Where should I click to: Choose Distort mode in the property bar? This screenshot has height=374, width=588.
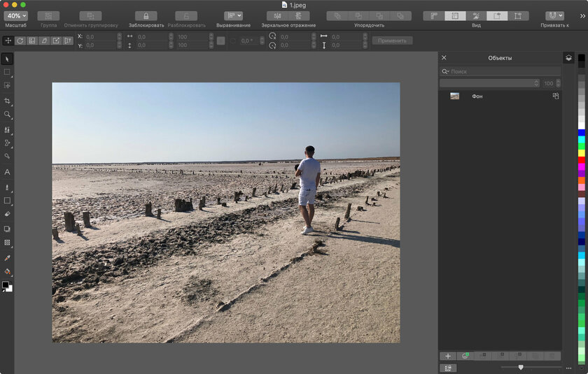(x=56, y=41)
